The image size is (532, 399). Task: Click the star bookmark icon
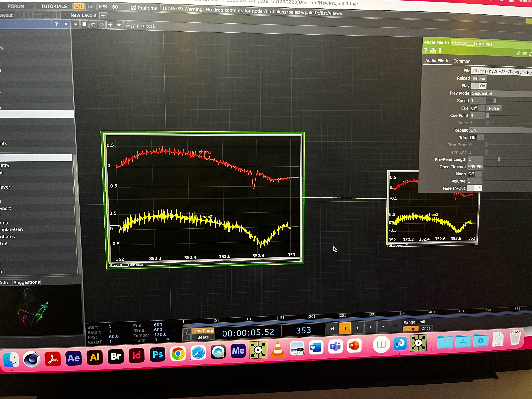pos(119,25)
